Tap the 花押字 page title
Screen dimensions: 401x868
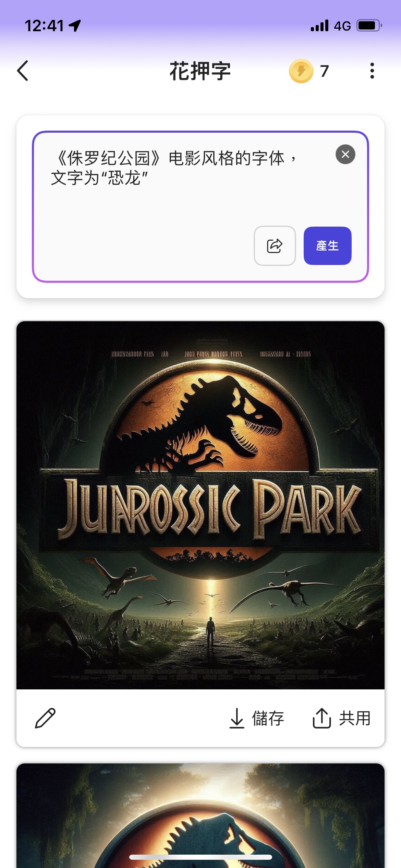pyautogui.click(x=200, y=71)
